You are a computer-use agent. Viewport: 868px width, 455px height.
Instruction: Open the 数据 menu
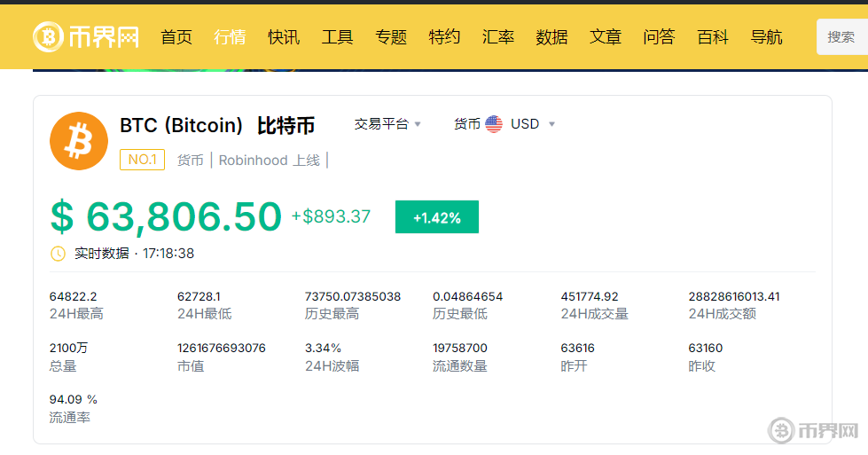tap(551, 37)
